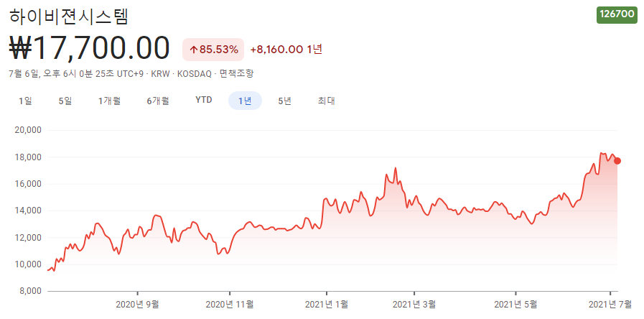
Task: Click the 2021년 3월 axis label
Action: [x=414, y=304]
